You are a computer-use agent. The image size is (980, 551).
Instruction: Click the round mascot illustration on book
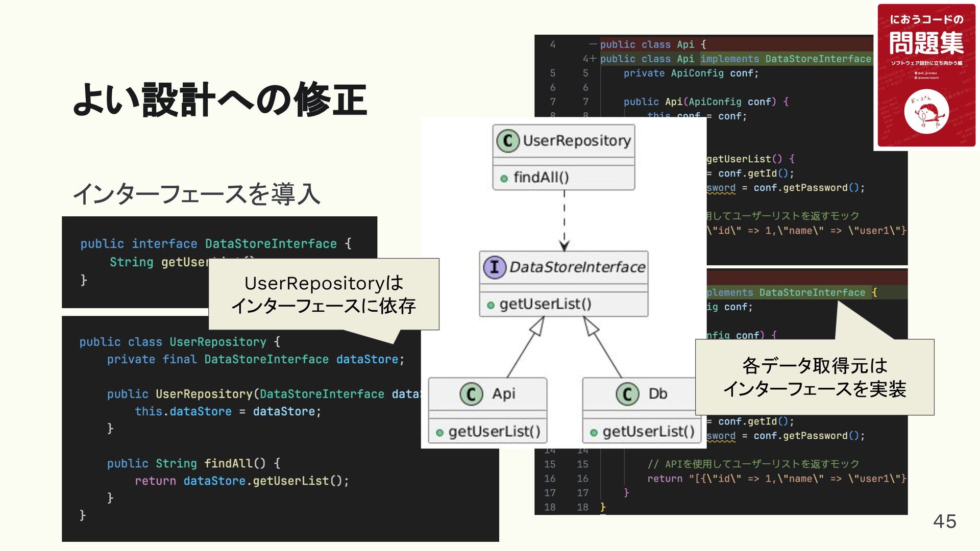pos(926,111)
